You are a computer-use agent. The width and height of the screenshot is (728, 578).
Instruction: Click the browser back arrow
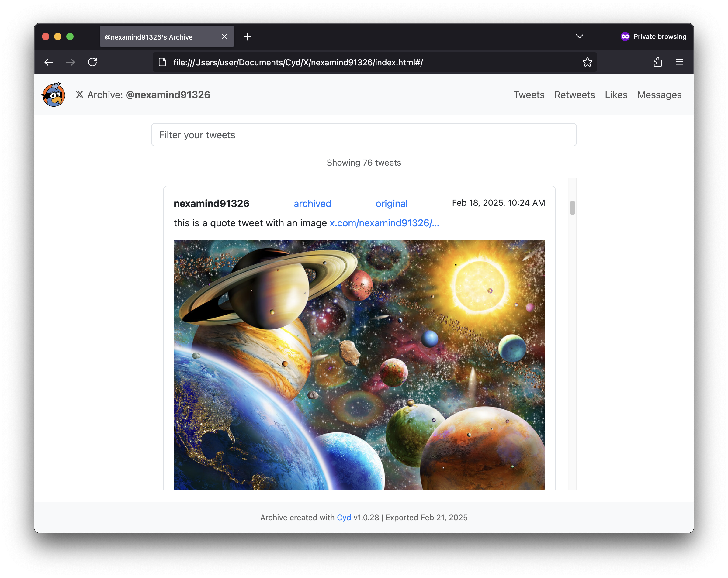click(x=49, y=62)
